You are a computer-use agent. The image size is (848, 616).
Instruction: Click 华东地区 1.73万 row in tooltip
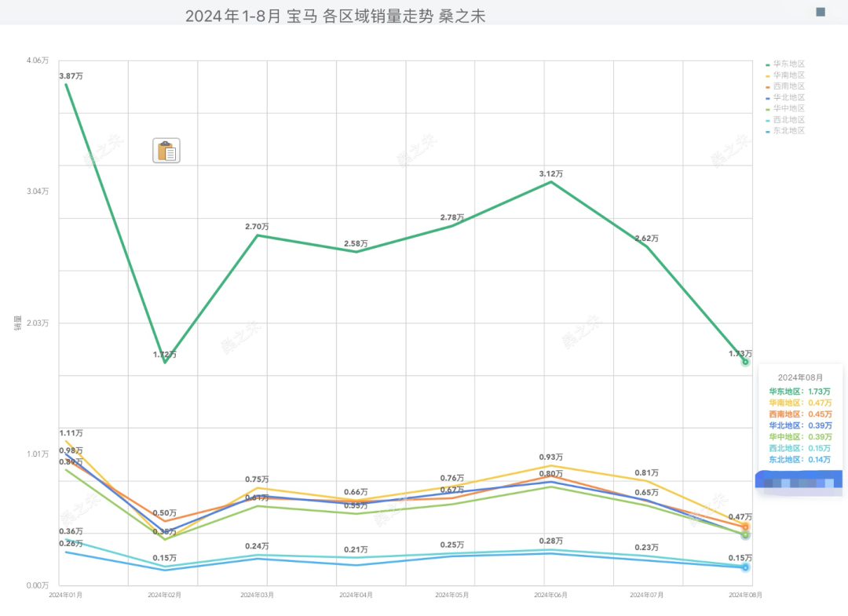pos(799,391)
